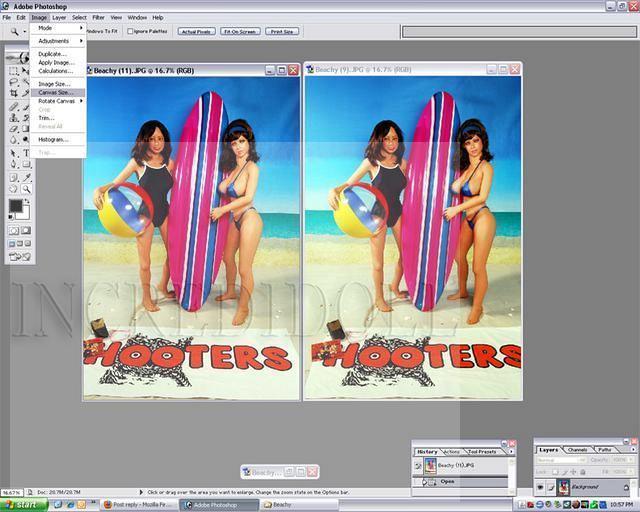The image size is (640, 512).
Task: Open the background color picker
Action: tap(25, 215)
